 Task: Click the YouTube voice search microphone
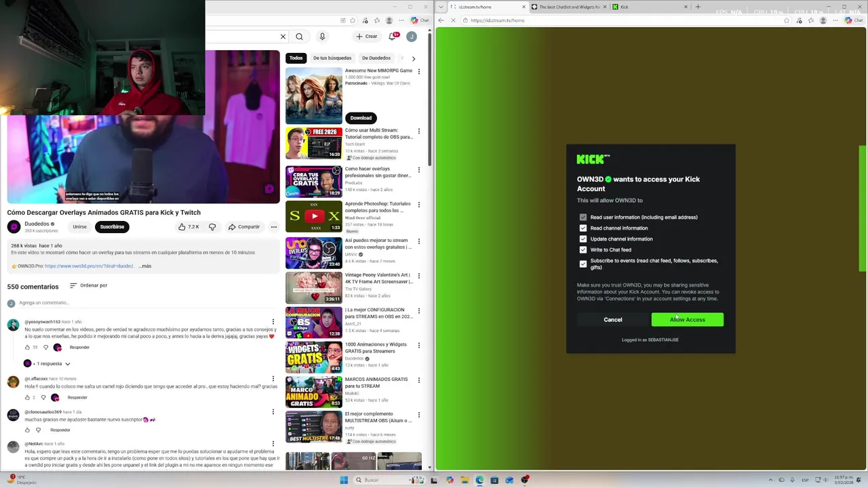pos(322,37)
